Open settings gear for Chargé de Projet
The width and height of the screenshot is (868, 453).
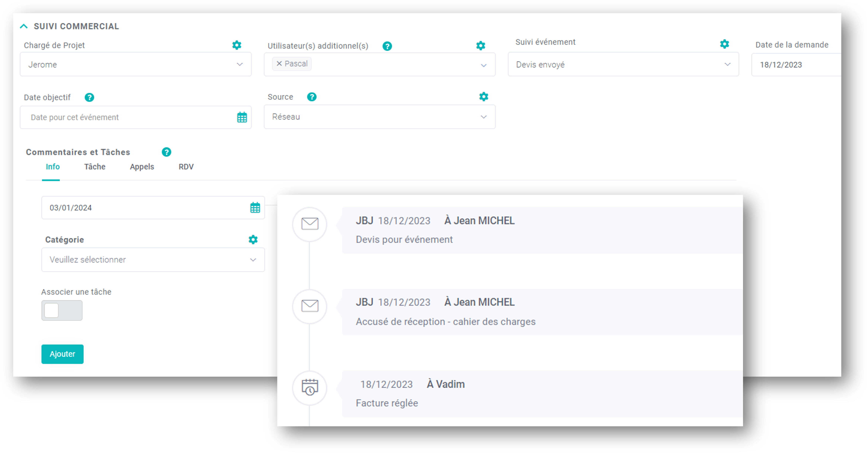click(x=237, y=45)
